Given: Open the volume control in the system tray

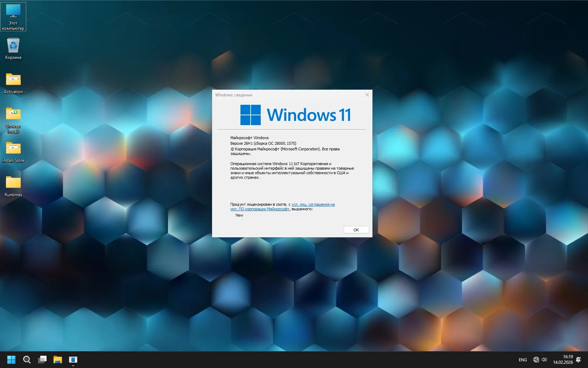Looking at the screenshot, I should [544, 360].
